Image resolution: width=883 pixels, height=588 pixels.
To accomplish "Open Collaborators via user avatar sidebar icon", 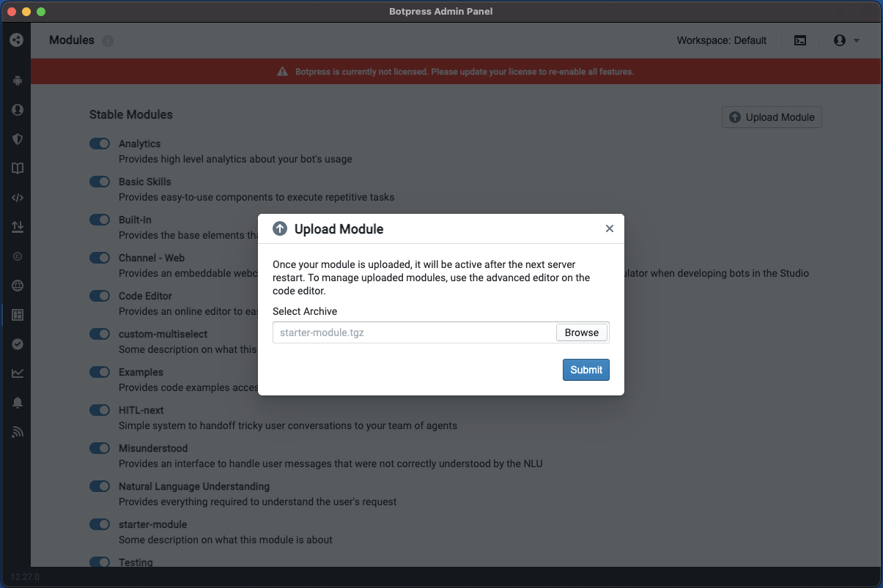I will (18, 110).
